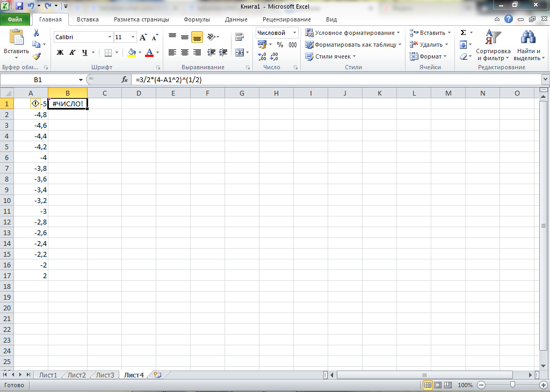
Task: Click the Insert Function fx icon
Action: (x=125, y=80)
